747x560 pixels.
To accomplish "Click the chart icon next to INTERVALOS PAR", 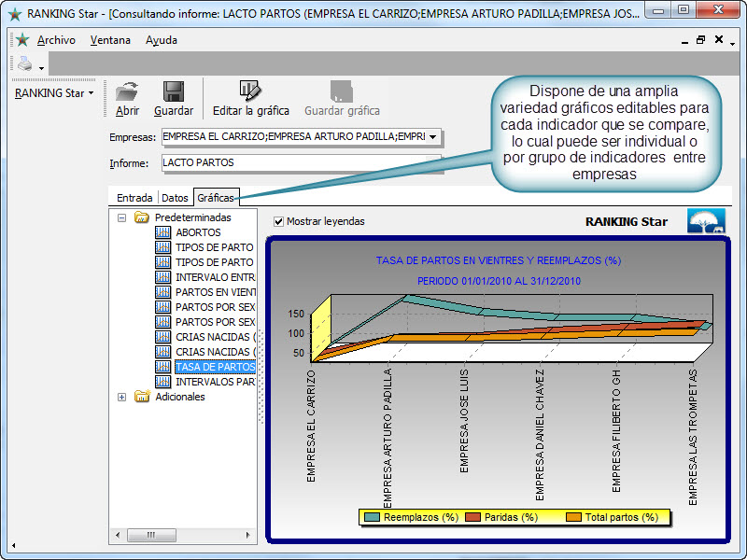I will pyautogui.click(x=162, y=382).
